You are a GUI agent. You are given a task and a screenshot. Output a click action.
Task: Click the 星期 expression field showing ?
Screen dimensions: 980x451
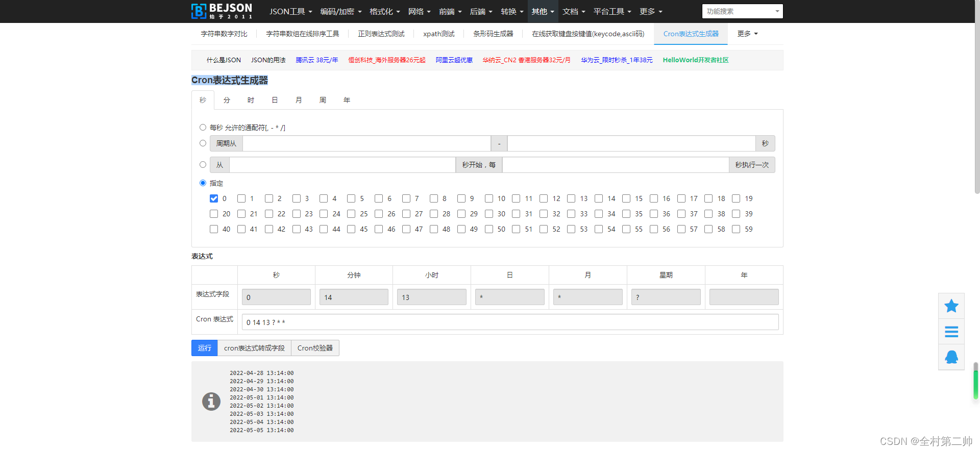point(666,297)
